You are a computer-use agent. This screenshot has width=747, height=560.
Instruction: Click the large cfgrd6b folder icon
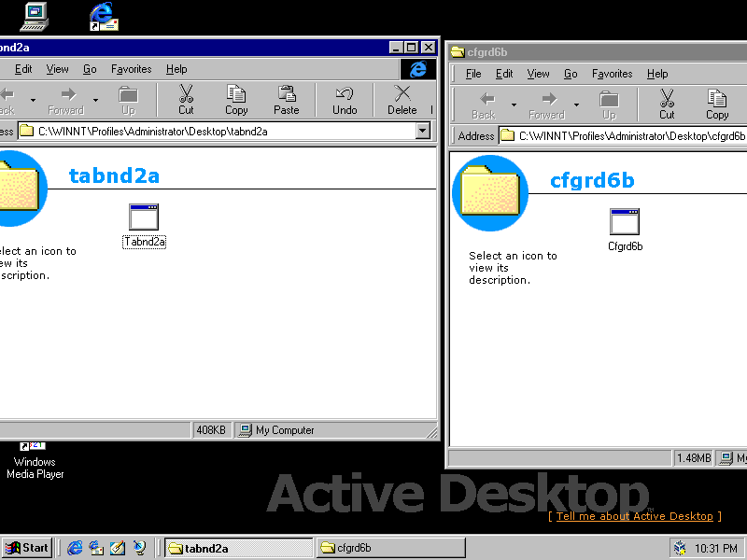[x=490, y=193]
